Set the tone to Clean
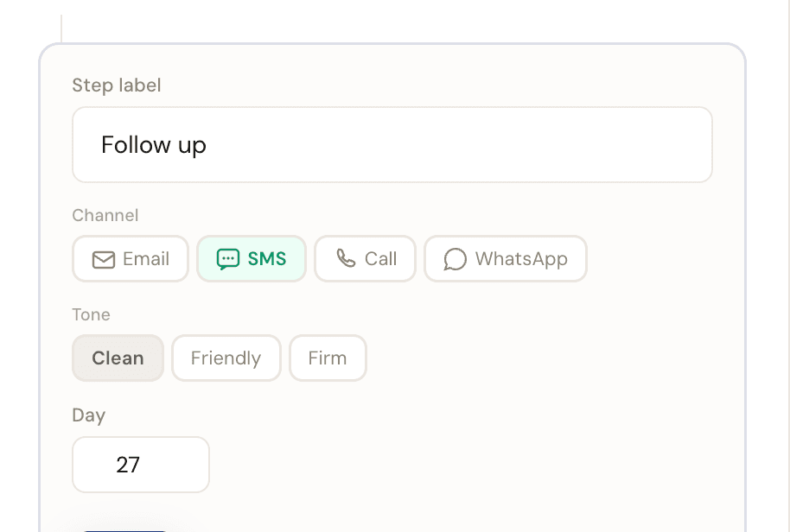This screenshot has width=790, height=532. coord(118,358)
